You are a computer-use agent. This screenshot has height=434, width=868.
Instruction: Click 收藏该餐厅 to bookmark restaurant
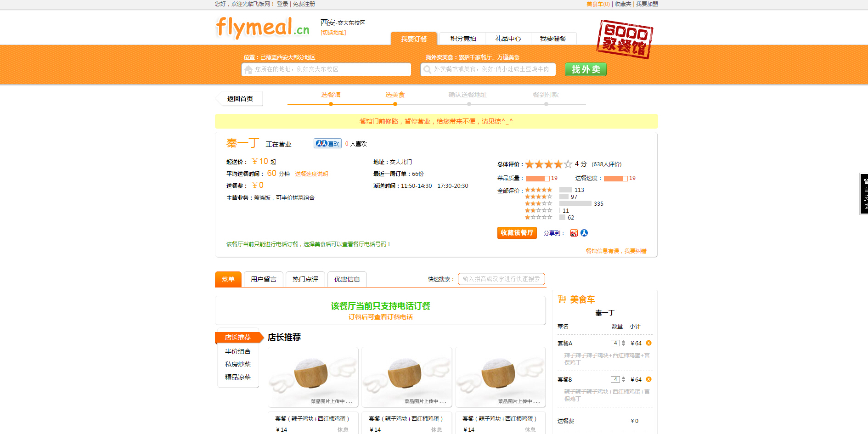click(x=517, y=233)
